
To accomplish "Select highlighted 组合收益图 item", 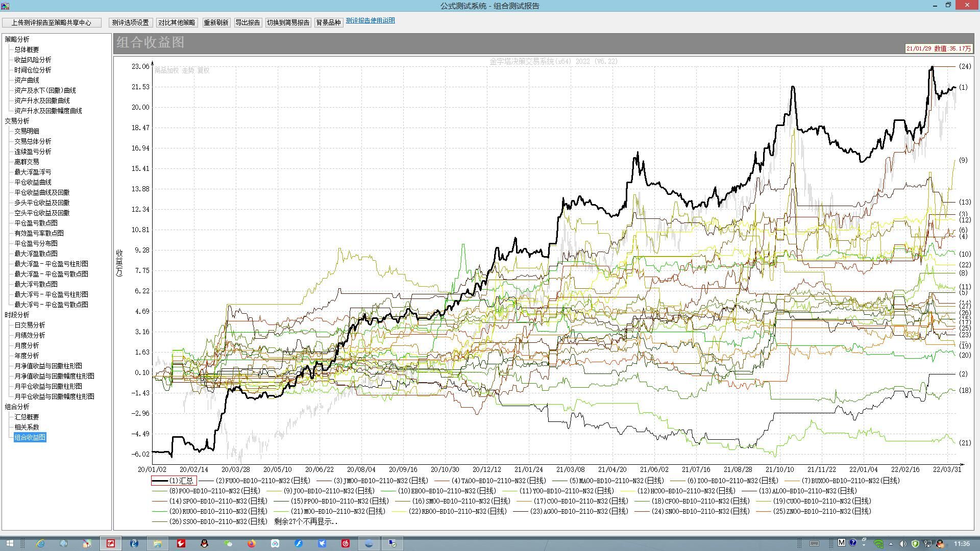I will 30,437.
